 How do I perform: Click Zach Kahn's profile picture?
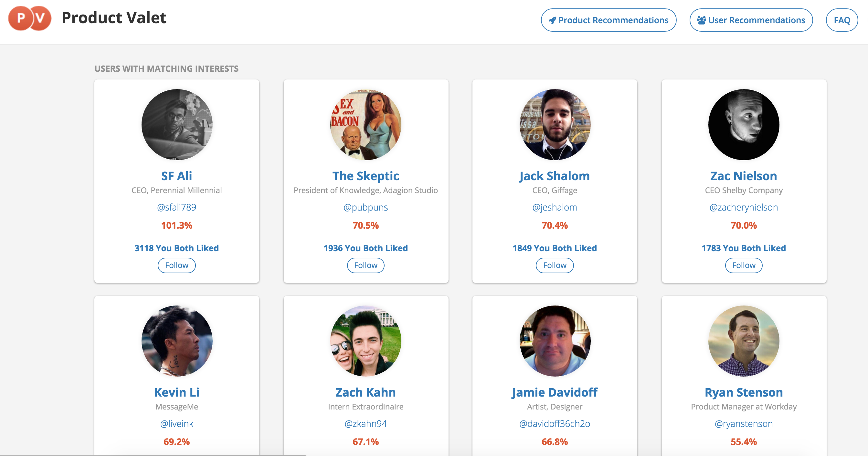365,340
